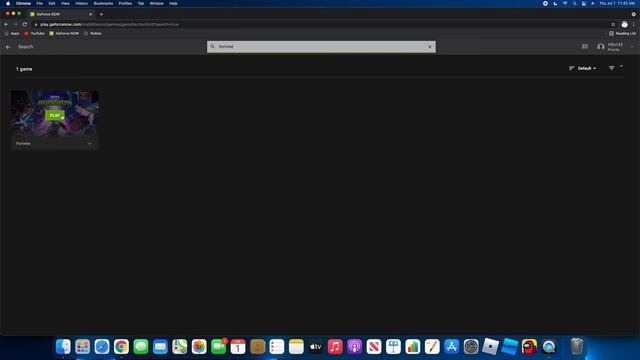640x360 pixels.
Task: Open FaceTime from the Dock
Action: click(218, 347)
